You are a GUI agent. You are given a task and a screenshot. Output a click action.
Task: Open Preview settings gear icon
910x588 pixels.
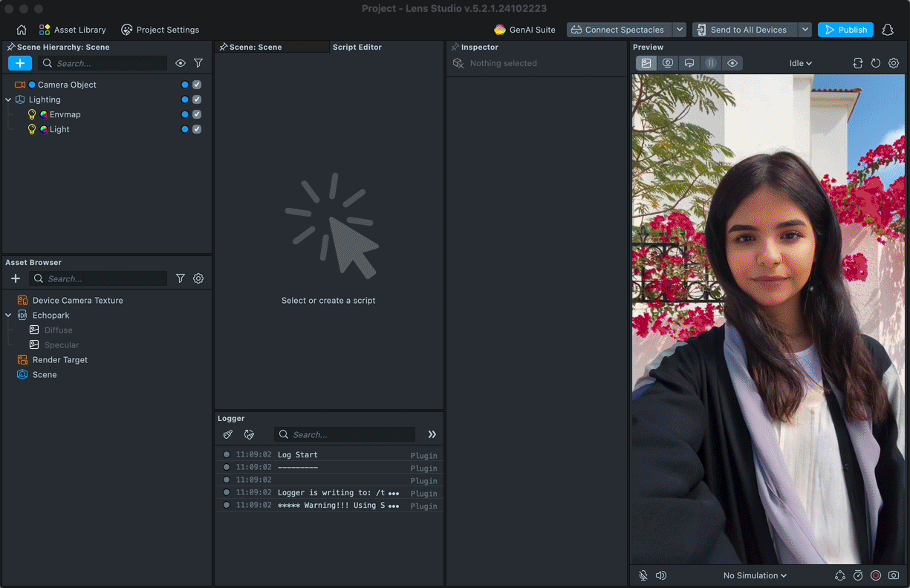(x=894, y=63)
